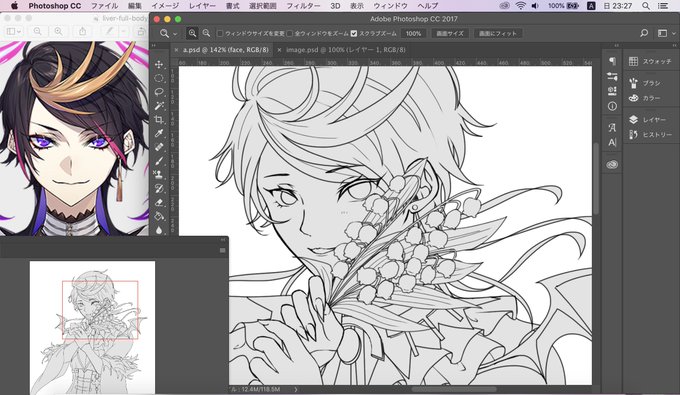Click the 画面にフィット button
Image resolution: width=680 pixels, height=395 pixels.
tap(498, 33)
